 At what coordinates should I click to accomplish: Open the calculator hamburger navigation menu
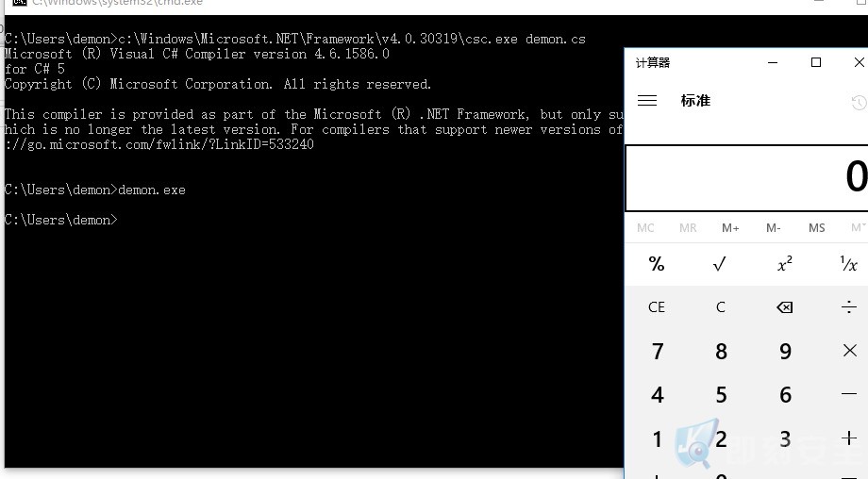(x=647, y=101)
